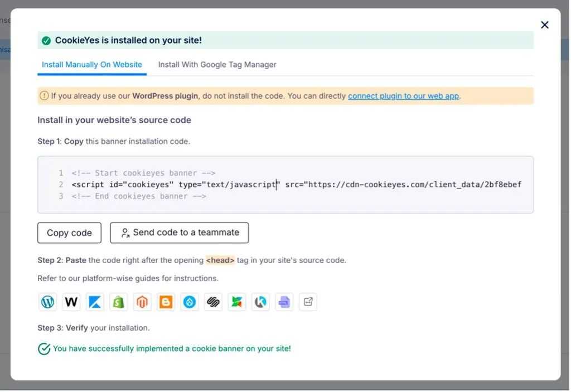Click the successfully implemented cookie banner message

tap(172, 349)
